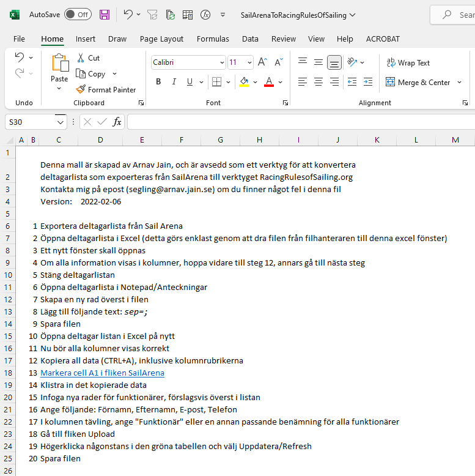Click the Format Painter brush icon

click(x=81, y=89)
